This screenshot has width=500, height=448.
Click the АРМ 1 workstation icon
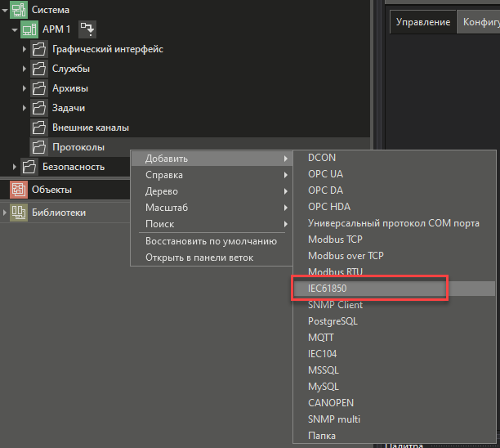[29, 29]
